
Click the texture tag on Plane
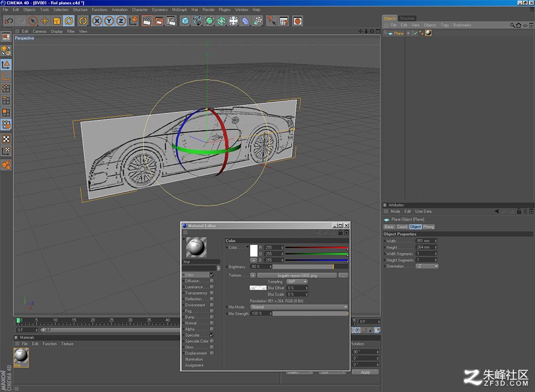(428, 33)
